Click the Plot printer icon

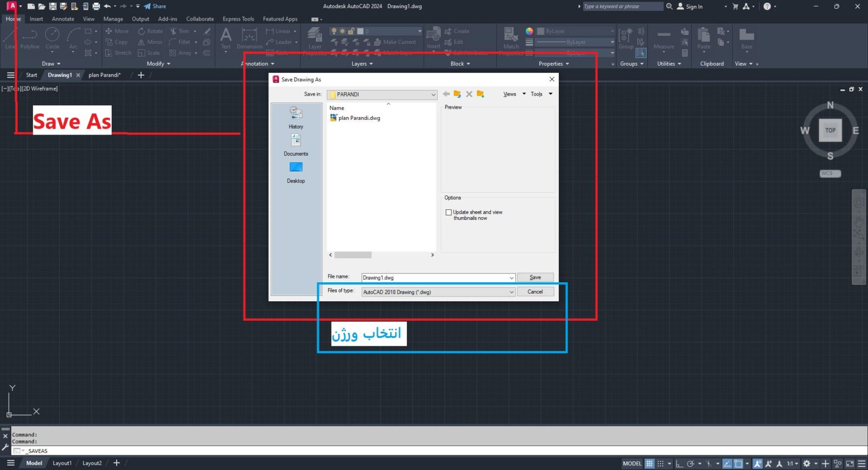tap(96, 7)
